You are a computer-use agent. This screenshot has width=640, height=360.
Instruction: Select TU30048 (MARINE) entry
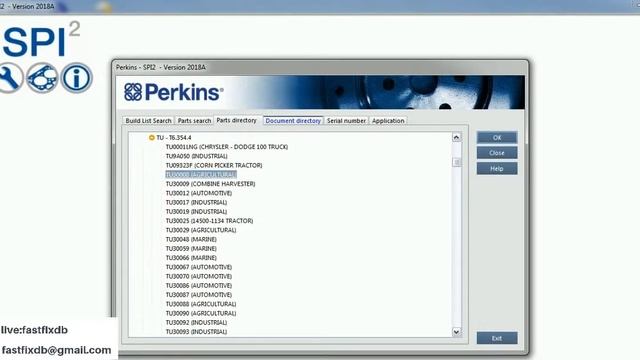(191, 240)
